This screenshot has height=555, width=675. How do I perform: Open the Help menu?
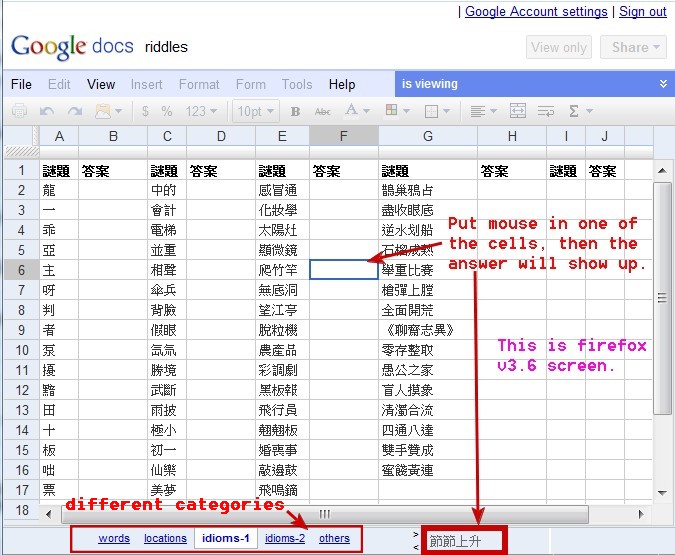(x=342, y=84)
